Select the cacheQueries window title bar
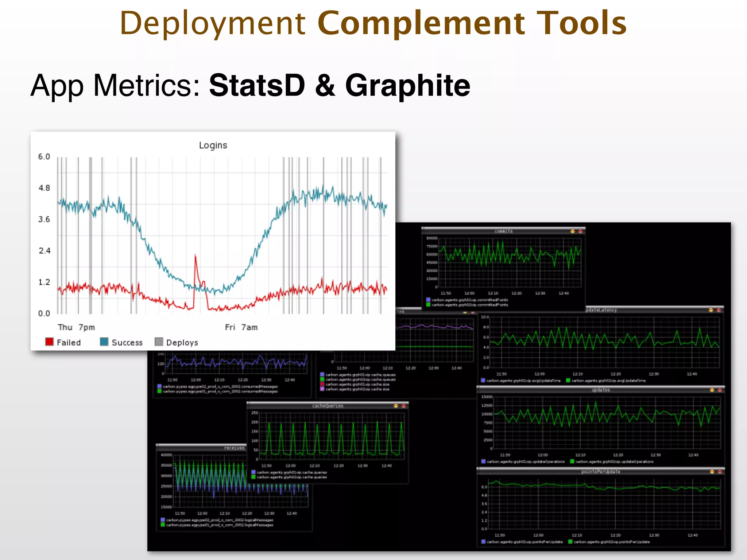This screenshot has width=747, height=560. coord(328,406)
